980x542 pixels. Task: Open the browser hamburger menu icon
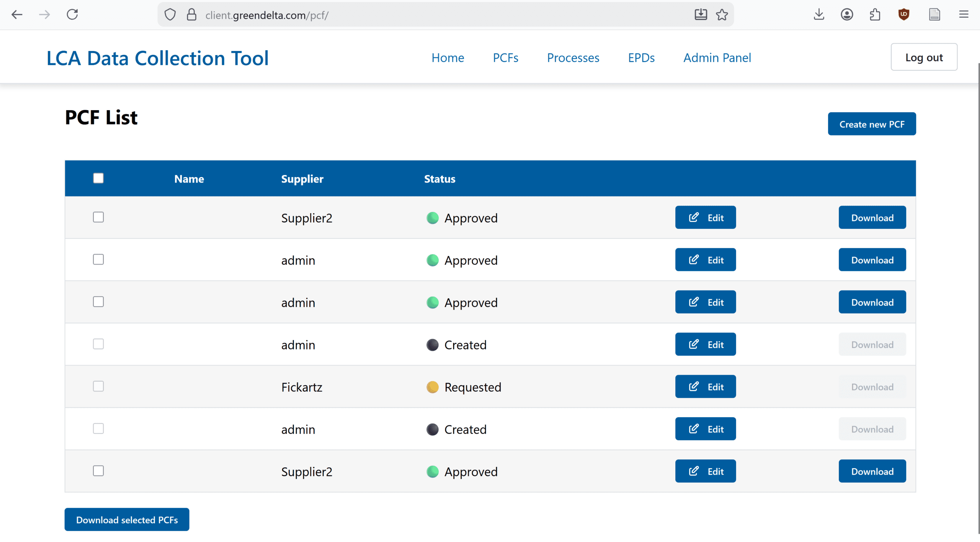point(964,15)
